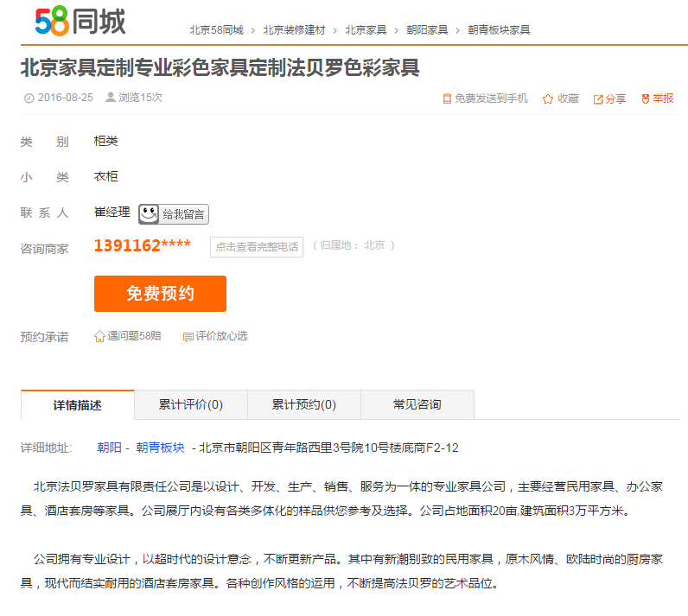Click the contact name 崔经理
This screenshot has width=688, height=616.
click(x=112, y=213)
